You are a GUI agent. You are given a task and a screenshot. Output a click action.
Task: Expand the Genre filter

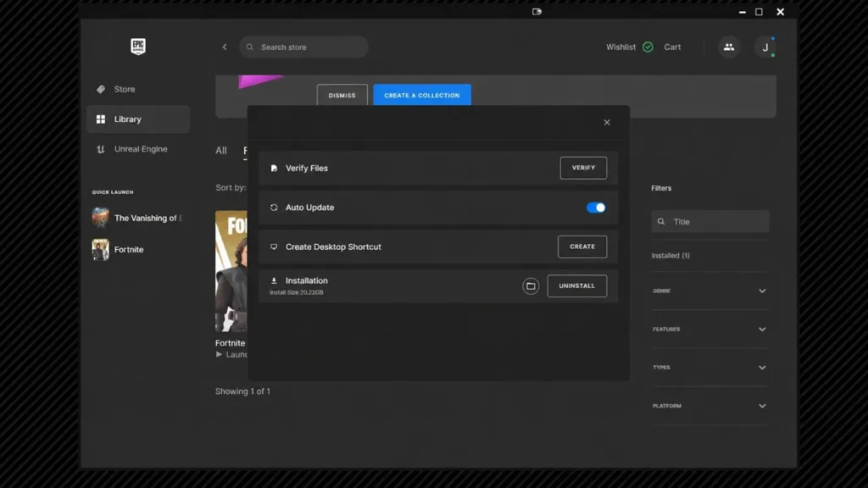[710, 291]
